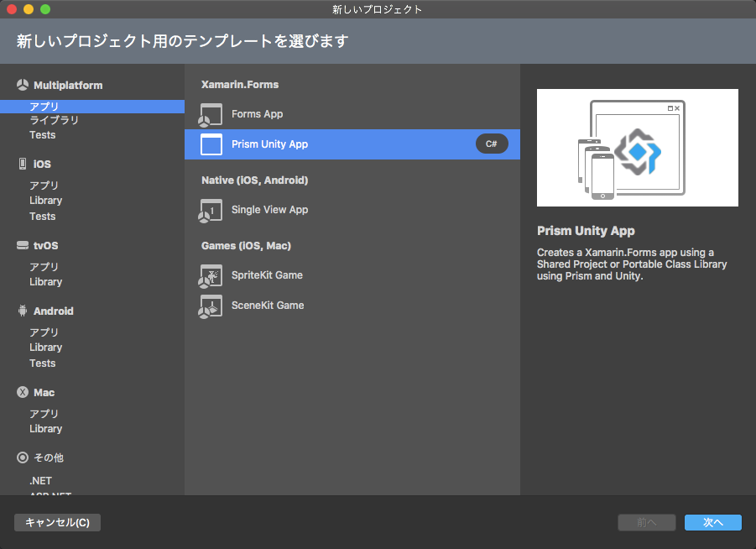
Task: Click the その他 heading label
Action: 49,457
